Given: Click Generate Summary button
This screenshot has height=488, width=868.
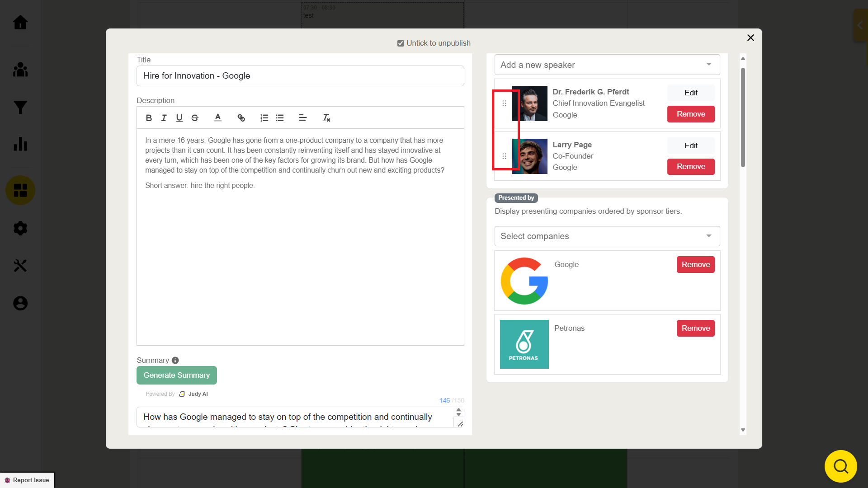Looking at the screenshot, I should (176, 375).
